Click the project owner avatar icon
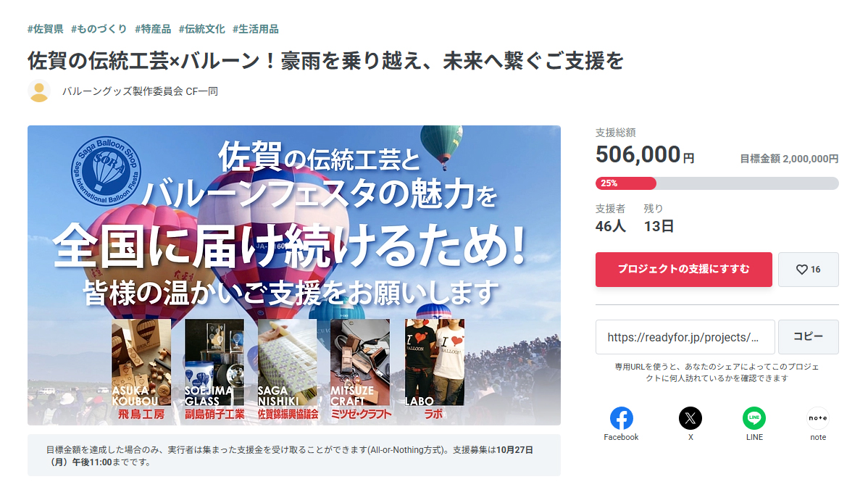The width and height of the screenshot is (868, 495). (x=39, y=91)
